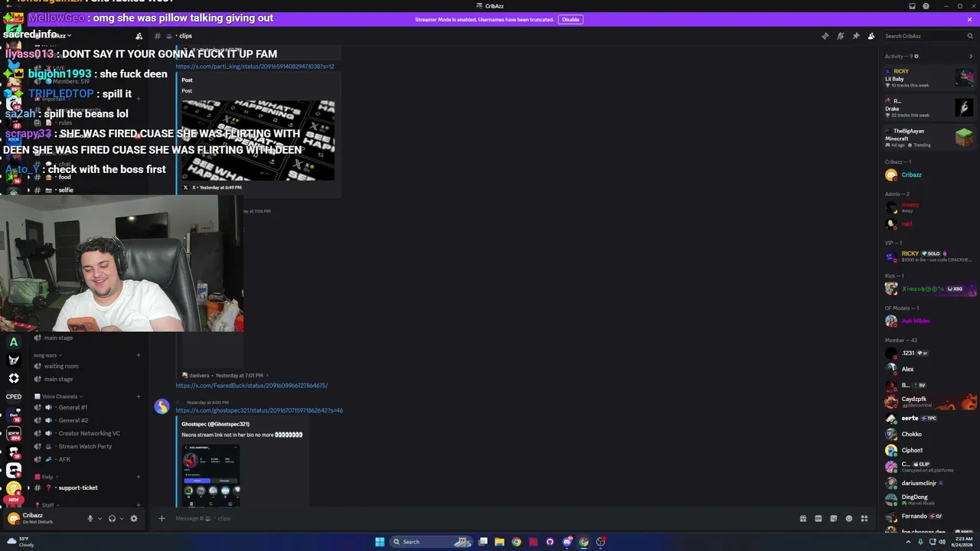This screenshot has width=980, height=551.
Task: Expand the Help category
Action: (x=47, y=477)
